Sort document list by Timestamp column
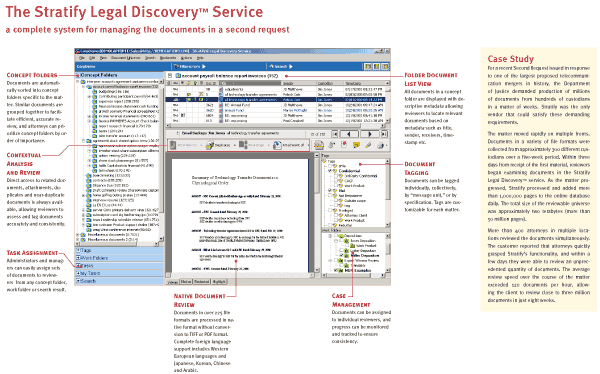The image size is (600, 374). pos(364,83)
